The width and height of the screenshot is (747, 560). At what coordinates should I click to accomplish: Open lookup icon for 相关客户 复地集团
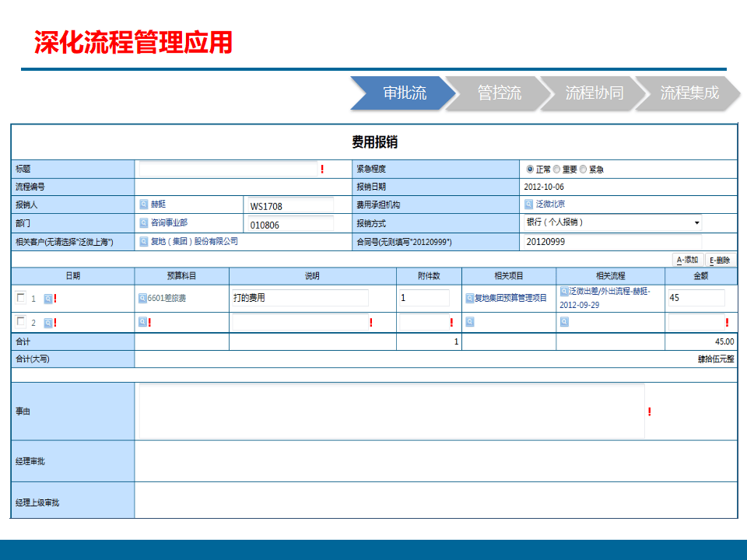point(143,241)
